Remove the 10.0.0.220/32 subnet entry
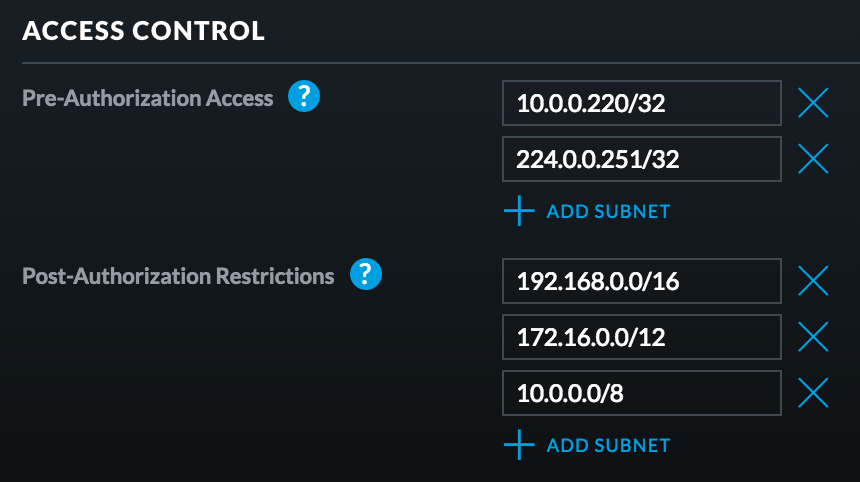This screenshot has height=482, width=860. pyautogui.click(x=813, y=102)
